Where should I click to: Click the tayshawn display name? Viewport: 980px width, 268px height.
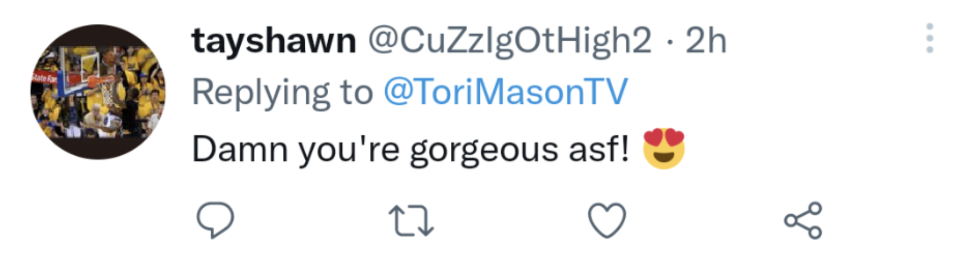point(274,41)
